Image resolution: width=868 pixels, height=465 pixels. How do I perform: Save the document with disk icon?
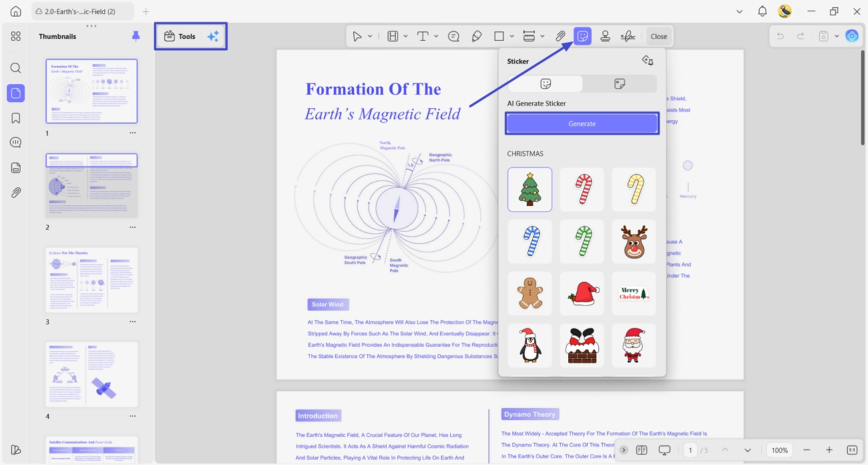tap(823, 36)
